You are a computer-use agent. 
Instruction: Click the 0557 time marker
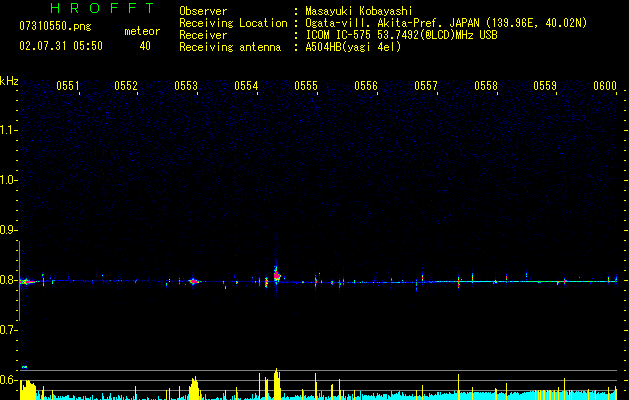pyautogui.click(x=426, y=86)
